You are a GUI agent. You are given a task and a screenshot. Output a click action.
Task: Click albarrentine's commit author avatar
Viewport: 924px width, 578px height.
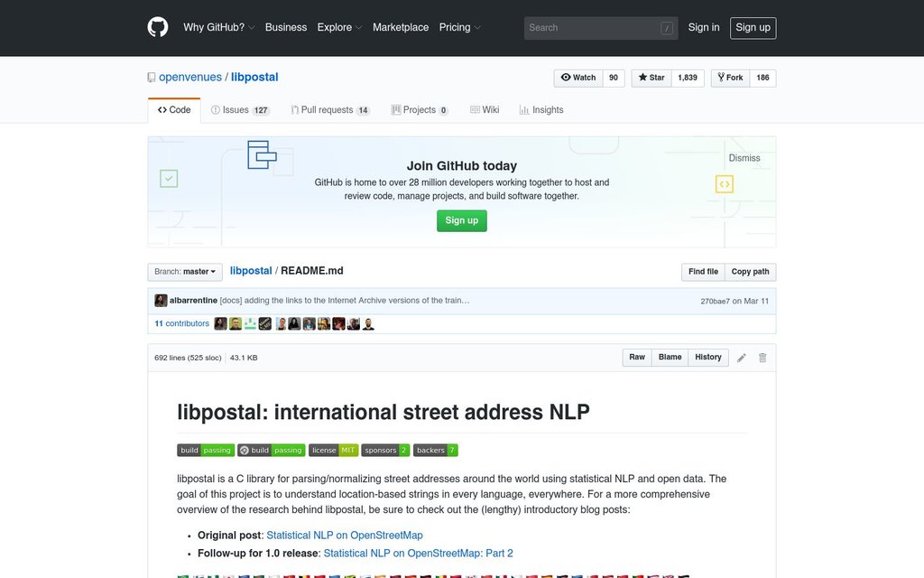tap(161, 300)
